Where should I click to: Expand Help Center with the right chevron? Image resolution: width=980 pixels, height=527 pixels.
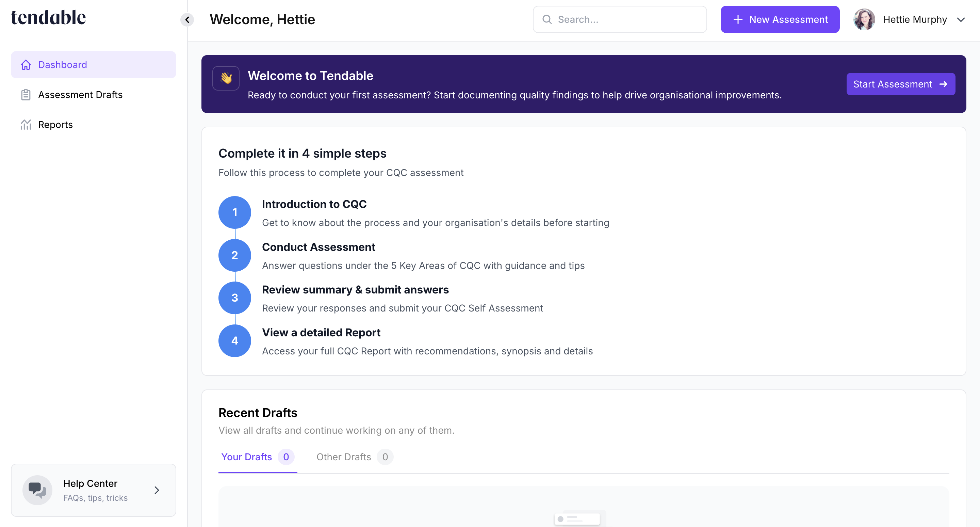click(x=157, y=490)
